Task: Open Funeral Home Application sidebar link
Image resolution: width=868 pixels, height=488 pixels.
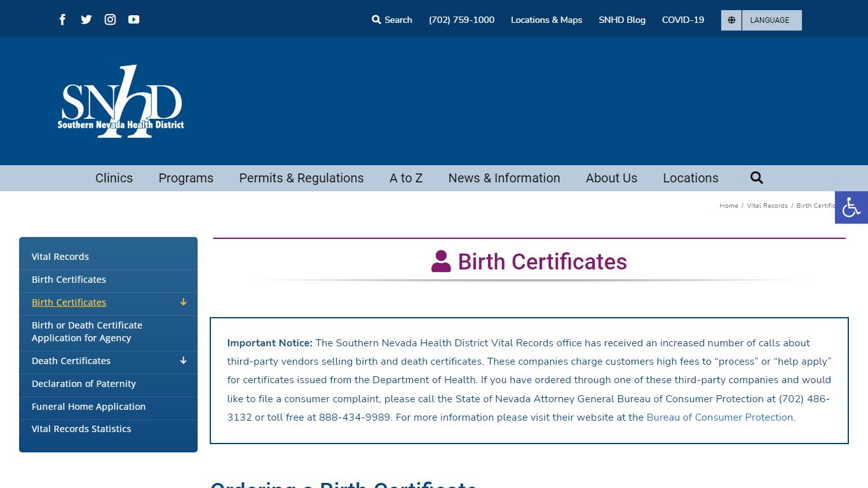Action: click(108, 407)
